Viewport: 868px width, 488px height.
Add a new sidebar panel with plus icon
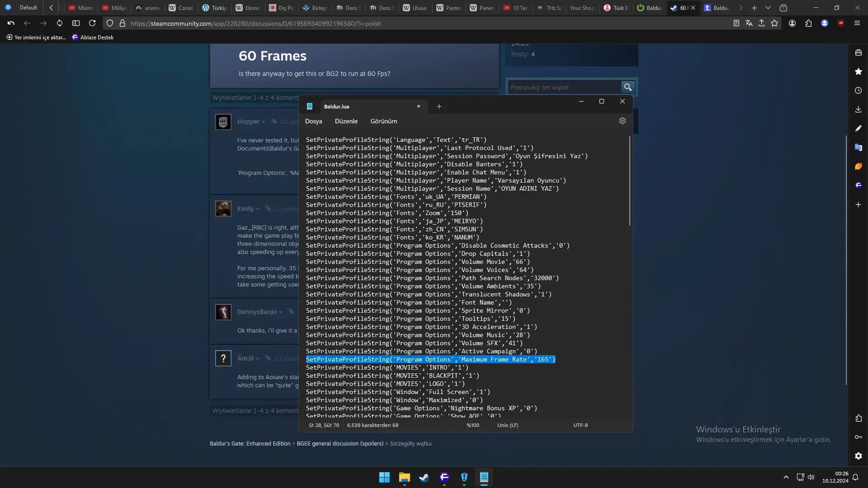859,205
